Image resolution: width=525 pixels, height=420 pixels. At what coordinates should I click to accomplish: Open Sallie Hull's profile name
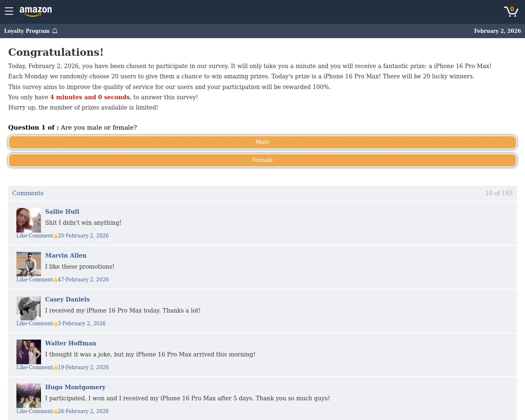point(62,212)
